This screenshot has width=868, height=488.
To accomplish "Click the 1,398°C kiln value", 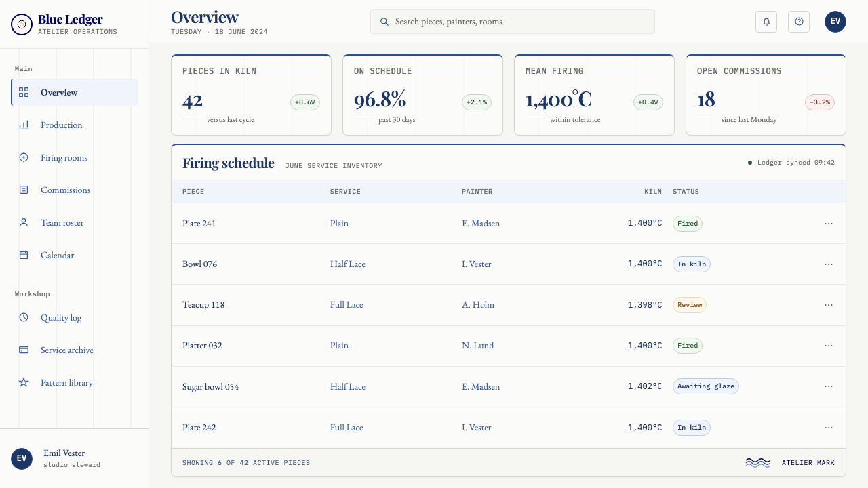I will [645, 304].
